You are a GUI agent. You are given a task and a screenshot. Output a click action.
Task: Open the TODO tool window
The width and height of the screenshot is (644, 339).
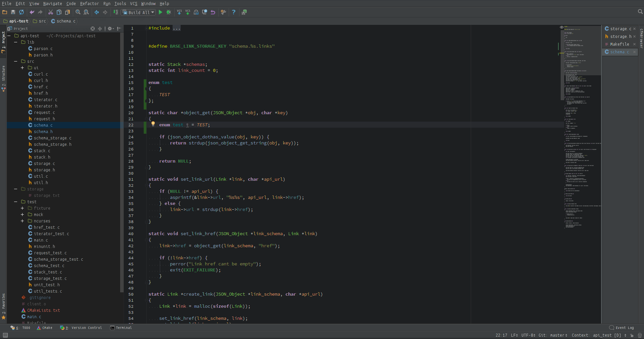pos(20,328)
